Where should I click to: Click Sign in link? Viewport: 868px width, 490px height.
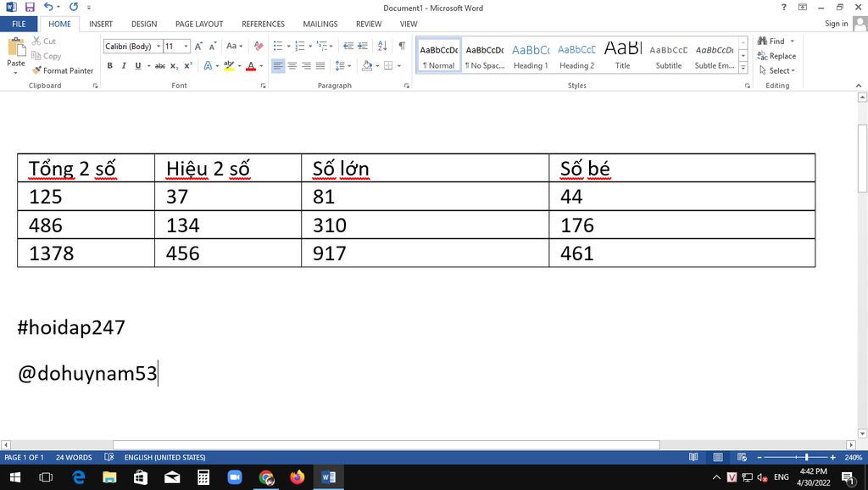[x=836, y=23]
